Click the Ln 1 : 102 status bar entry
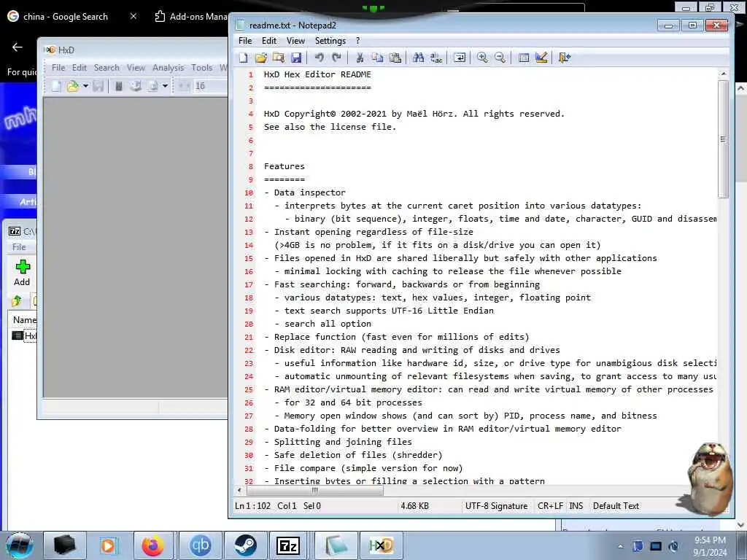 point(252,506)
